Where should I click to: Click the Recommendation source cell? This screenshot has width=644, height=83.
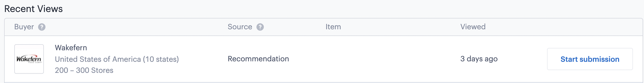pos(258,59)
